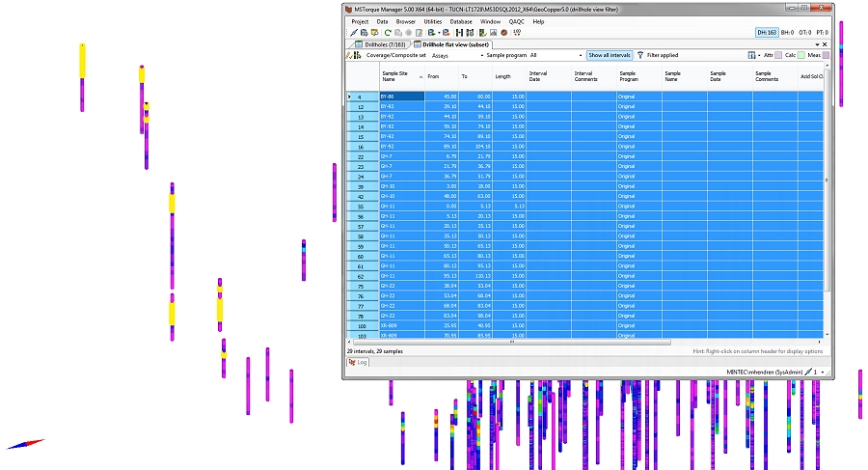Click the pencil edit icon in toolbar
868x470 pixels.
point(353,33)
